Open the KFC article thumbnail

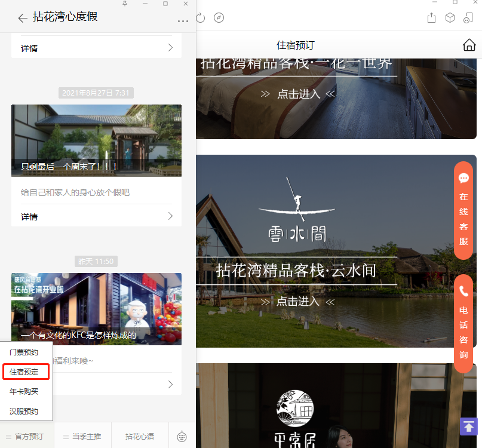pyautogui.click(x=96, y=309)
